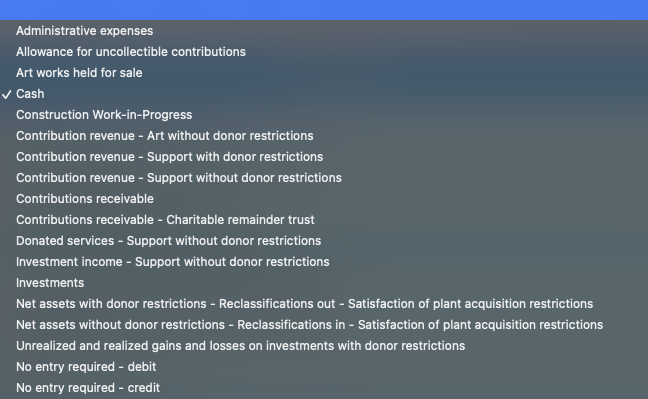Choose Allowance for uncollectible contributions
The width and height of the screenshot is (648, 399).
point(324,52)
